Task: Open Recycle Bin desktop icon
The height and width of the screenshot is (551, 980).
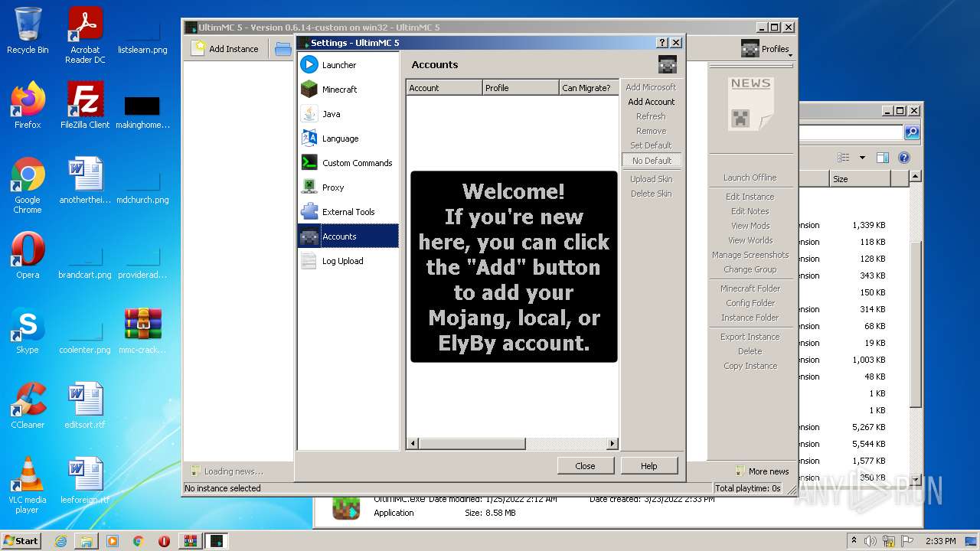Action: [28, 31]
